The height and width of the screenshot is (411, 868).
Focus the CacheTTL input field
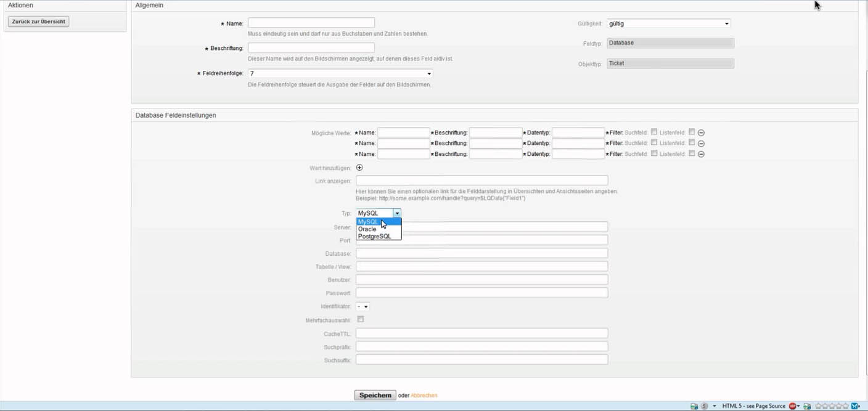click(x=481, y=333)
